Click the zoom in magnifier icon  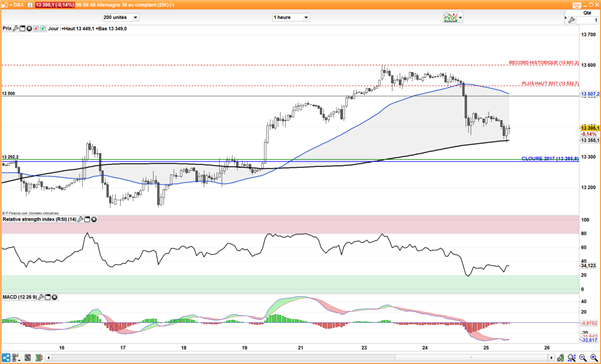594,357
